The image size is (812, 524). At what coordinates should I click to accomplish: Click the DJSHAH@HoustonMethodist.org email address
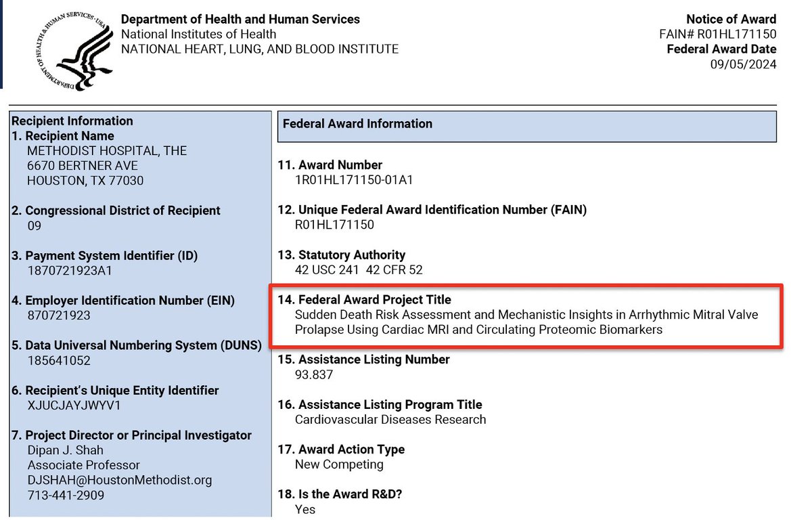120,480
